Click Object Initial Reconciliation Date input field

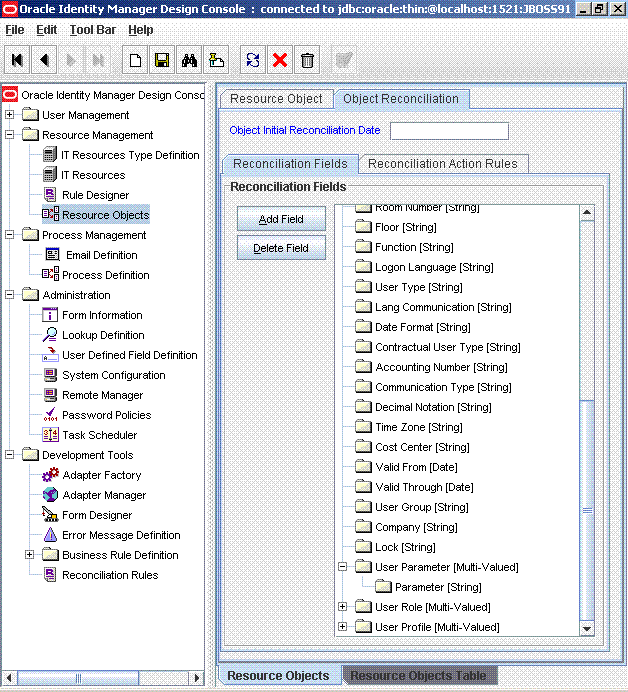(449, 131)
